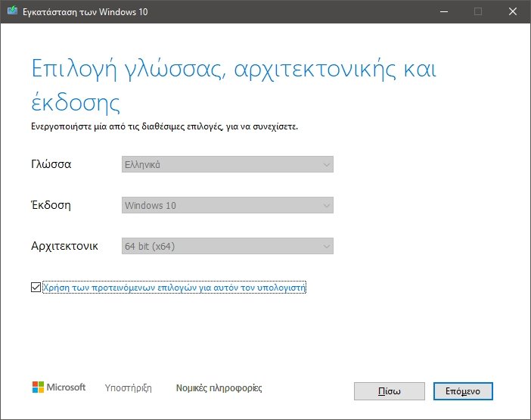Click the Windows 10 Setup icon in title bar
This screenshot has width=531, height=420.
click(x=11, y=11)
